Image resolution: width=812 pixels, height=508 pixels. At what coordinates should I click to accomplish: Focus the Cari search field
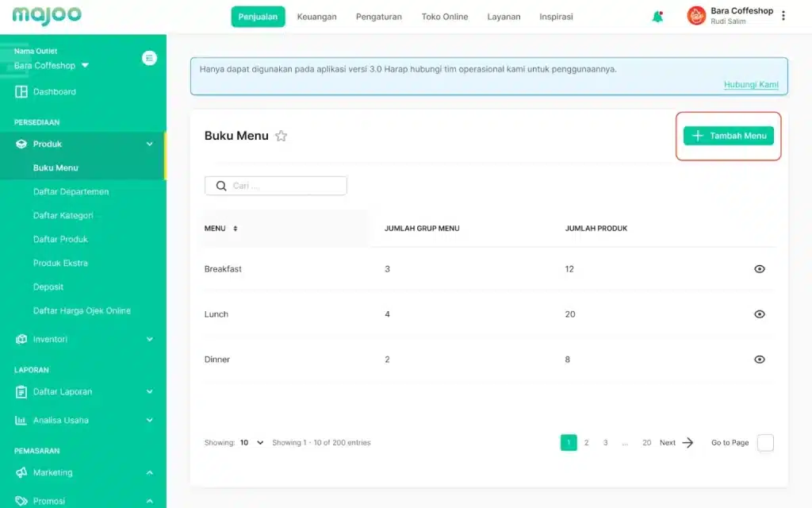point(275,186)
